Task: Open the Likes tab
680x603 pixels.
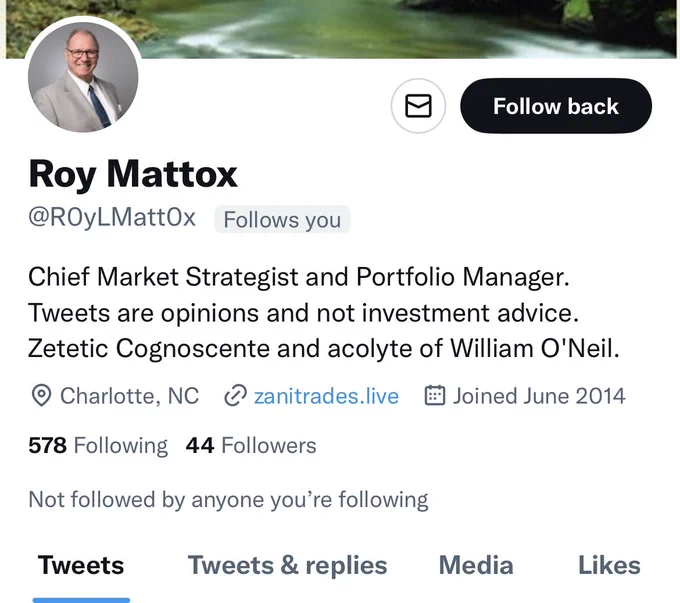Action: (609, 566)
